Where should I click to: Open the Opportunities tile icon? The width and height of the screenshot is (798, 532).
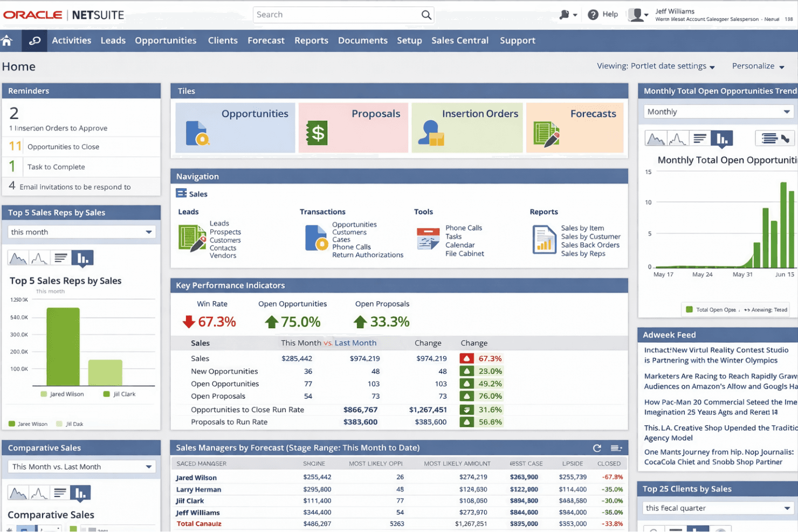[x=197, y=133]
